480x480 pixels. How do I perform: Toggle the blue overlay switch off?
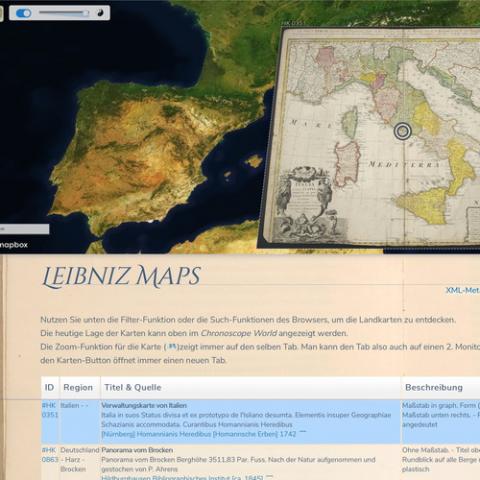click(x=24, y=13)
